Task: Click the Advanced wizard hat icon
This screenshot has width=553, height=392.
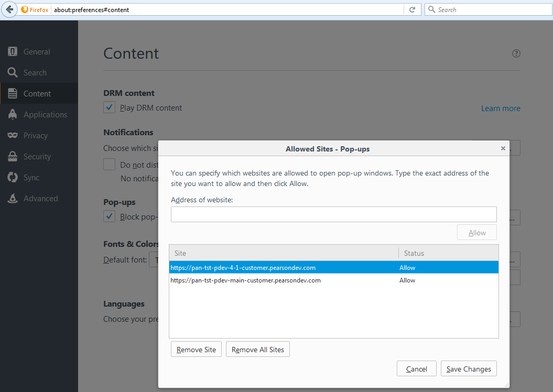Action: 13,199
